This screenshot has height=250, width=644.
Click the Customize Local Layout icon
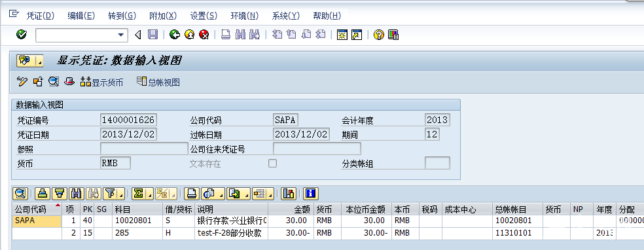coord(393,35)
